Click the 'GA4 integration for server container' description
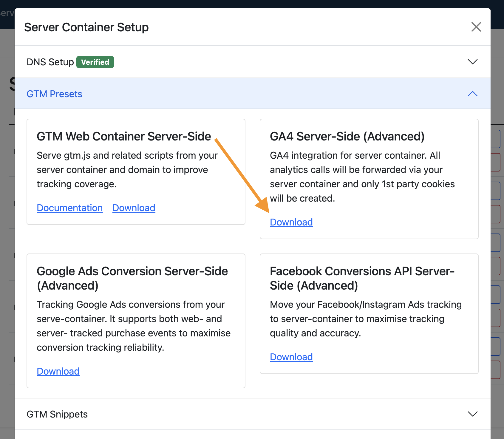This screenshot has width=504, height=439. (x=362, y=177)
